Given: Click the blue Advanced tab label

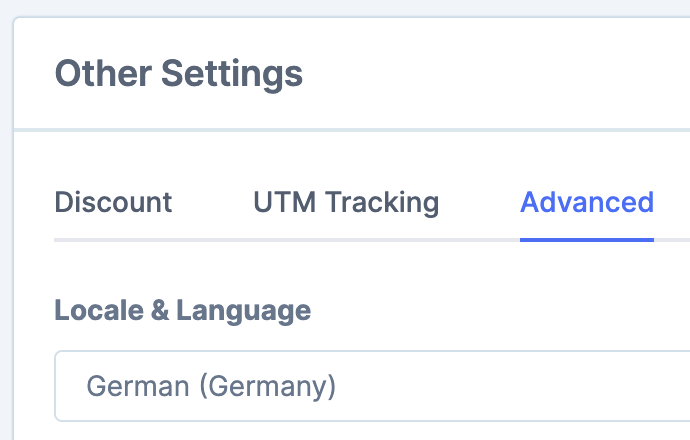Looking at the screenshot, I should [x=587, y=202].
